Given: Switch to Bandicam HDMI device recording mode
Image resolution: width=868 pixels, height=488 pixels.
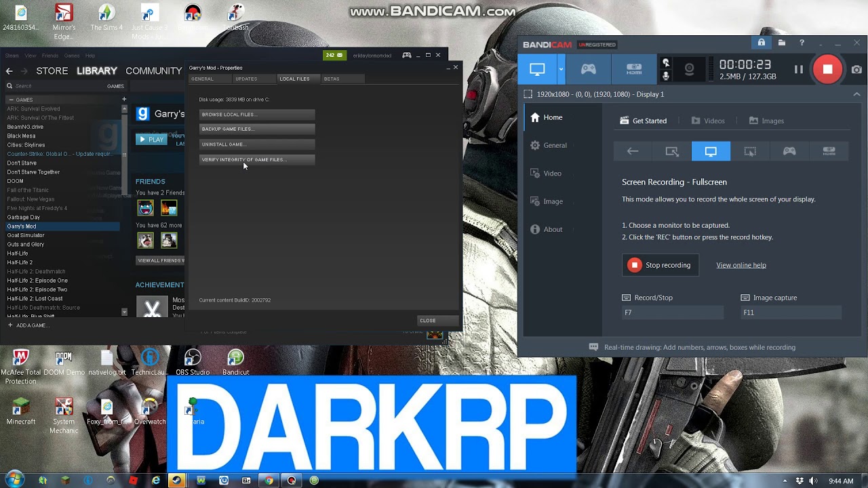Looking at the screenshot, I should pos(634,69).
